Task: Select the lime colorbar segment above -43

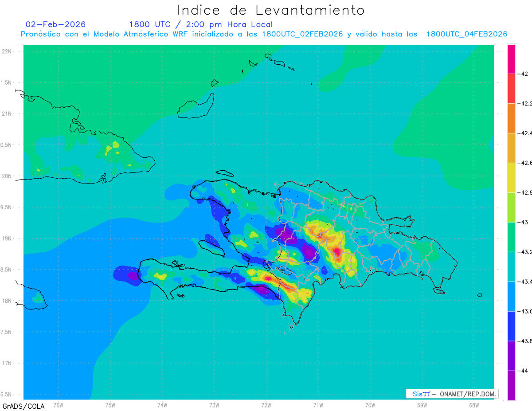Action: pos(511,207)
